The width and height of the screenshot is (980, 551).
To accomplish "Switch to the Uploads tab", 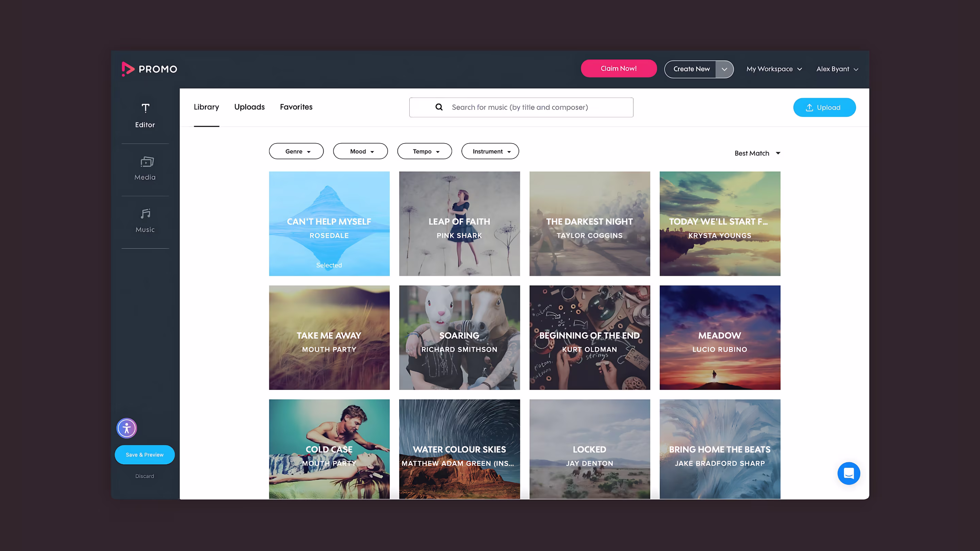I will 249,107.
